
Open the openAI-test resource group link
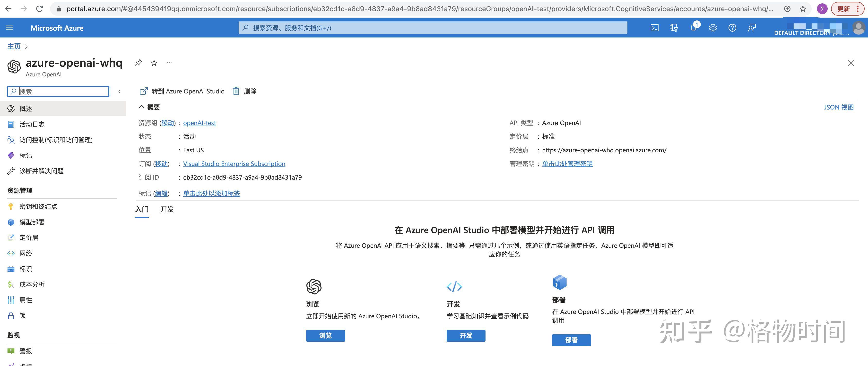[x=200, y=123]
